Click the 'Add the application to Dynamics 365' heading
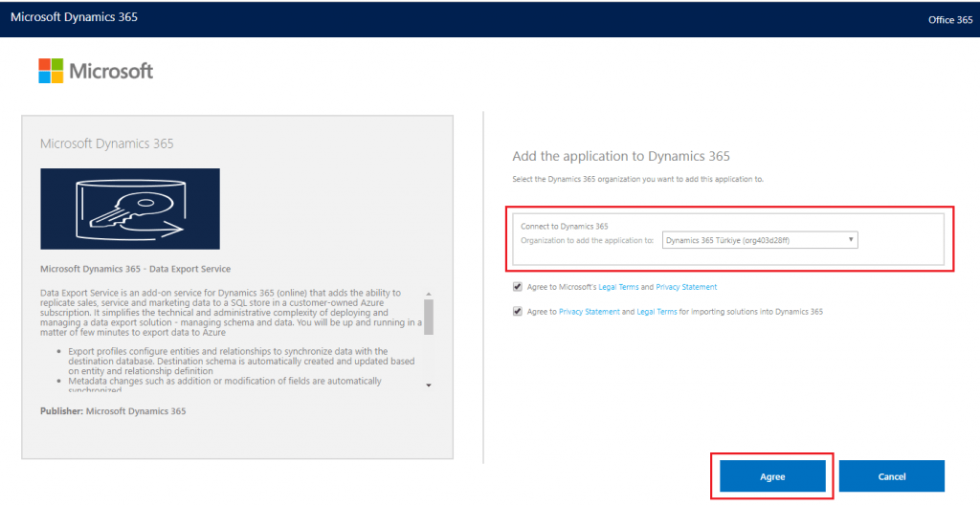 point(621,156)
